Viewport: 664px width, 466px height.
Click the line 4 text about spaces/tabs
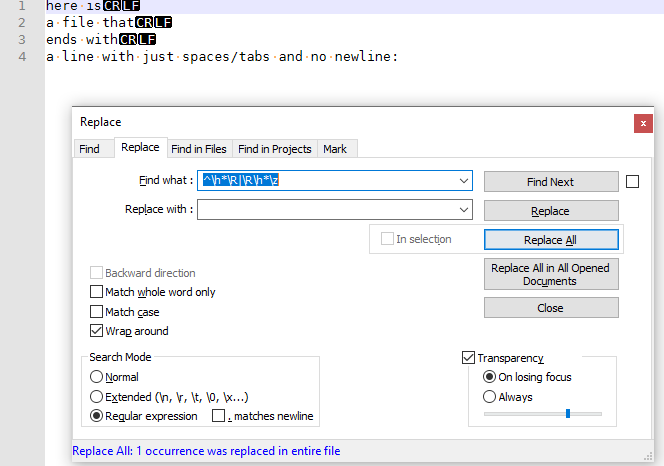(222, 56)
